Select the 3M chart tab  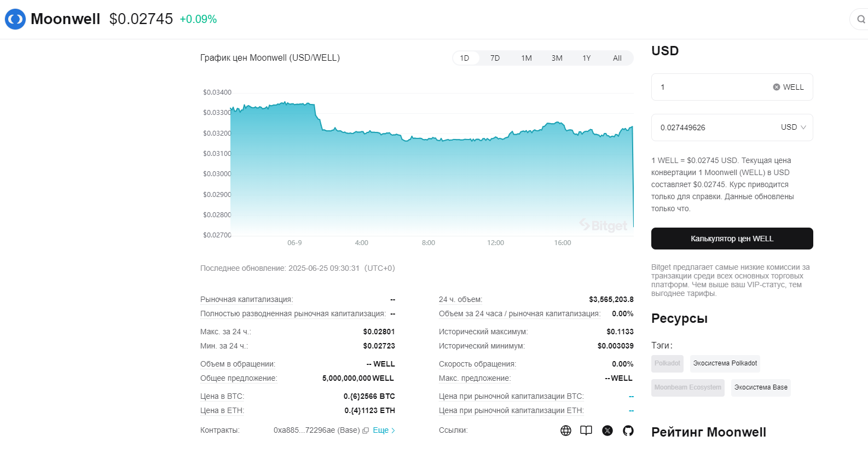coord(557,58)
